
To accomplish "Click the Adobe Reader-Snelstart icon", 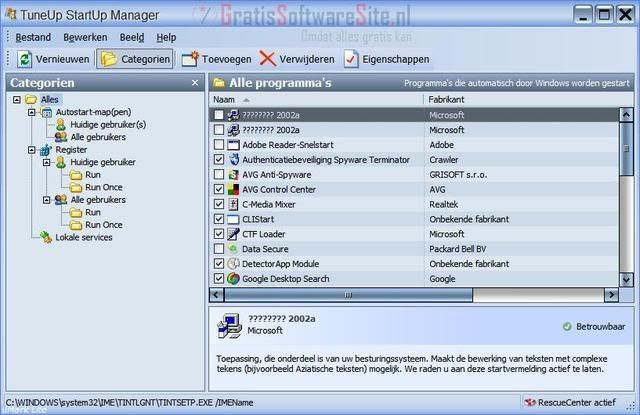I will pyautogui.click(x=233, y=144).
